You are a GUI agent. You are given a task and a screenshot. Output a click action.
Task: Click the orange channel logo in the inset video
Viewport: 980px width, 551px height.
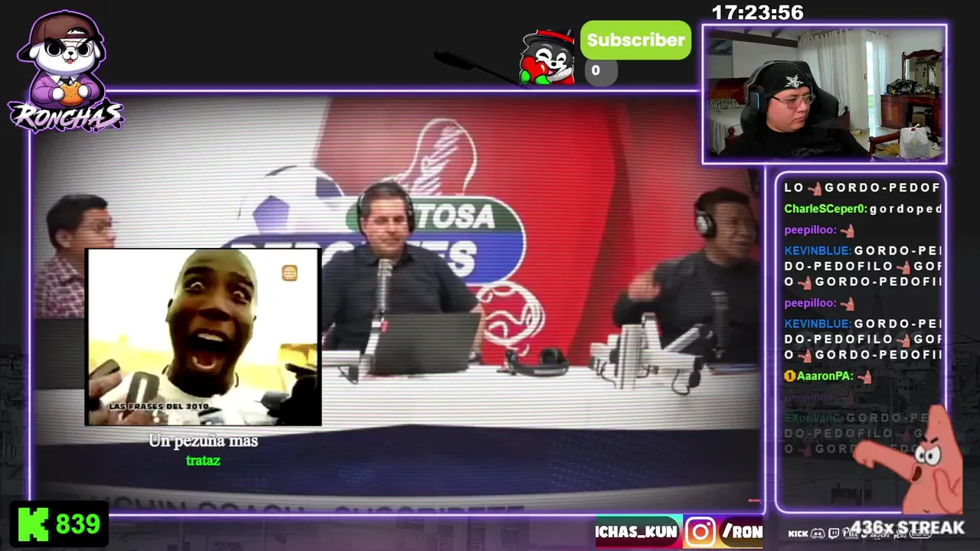(289, 273)
